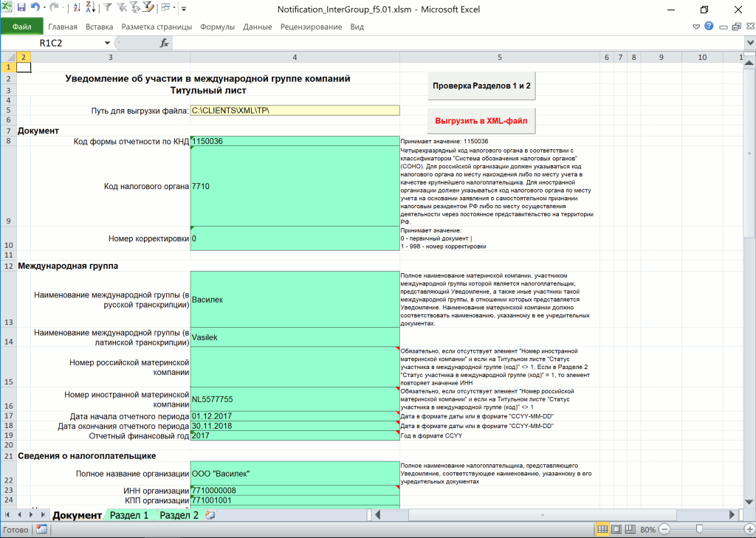Select the cell containing Vasilek
Image resolution: width=756 pixels, height=538 pixels.
click(295, 337)
